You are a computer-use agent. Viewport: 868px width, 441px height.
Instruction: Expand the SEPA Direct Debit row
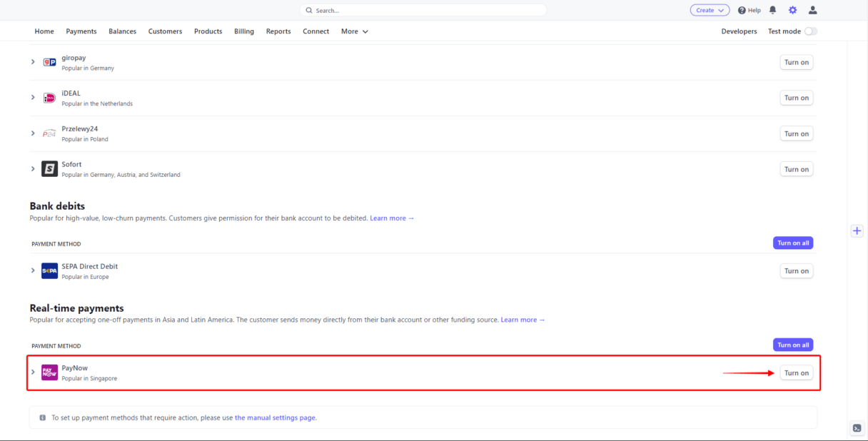[x=33, y=271]
